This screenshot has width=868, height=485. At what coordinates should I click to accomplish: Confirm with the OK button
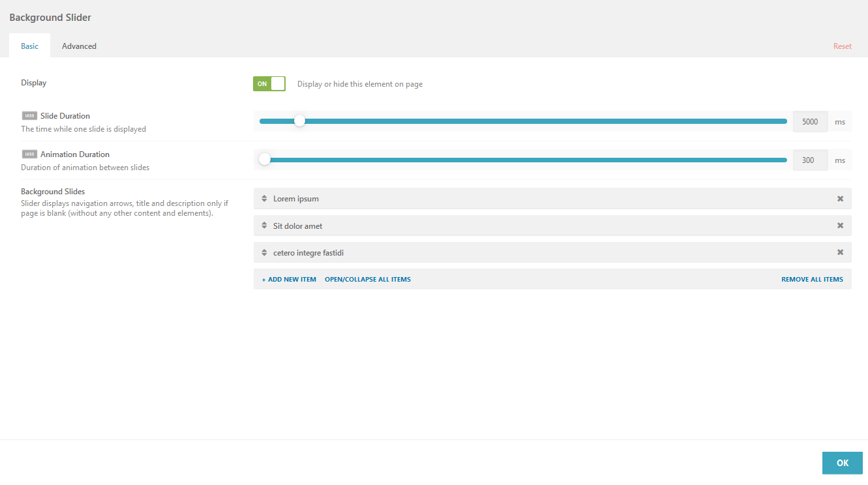[843, 463]
